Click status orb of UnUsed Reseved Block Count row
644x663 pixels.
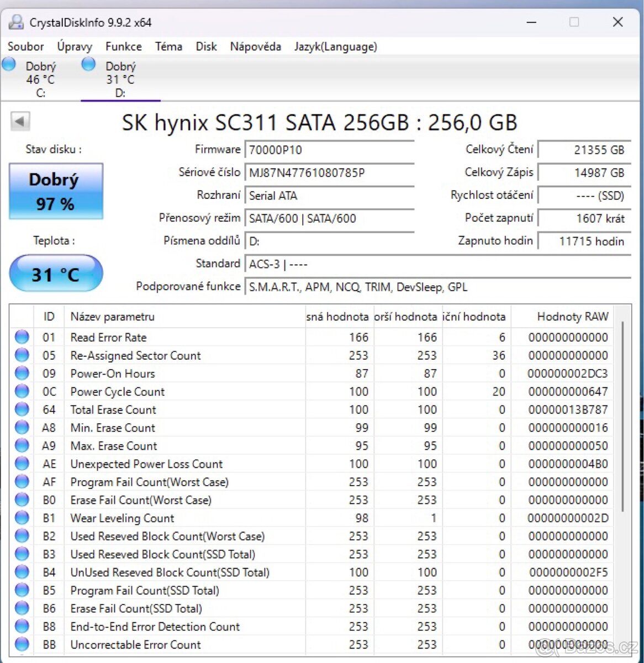point(22,572)
